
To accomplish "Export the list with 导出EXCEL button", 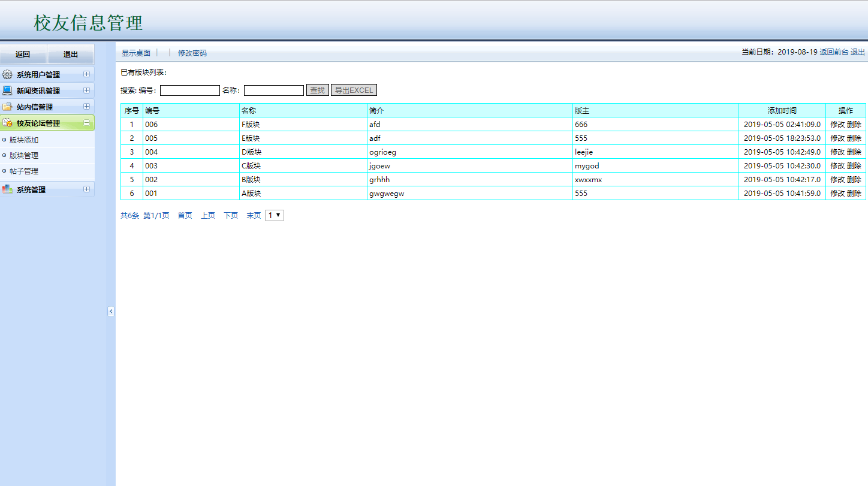I will pos(354,90).
